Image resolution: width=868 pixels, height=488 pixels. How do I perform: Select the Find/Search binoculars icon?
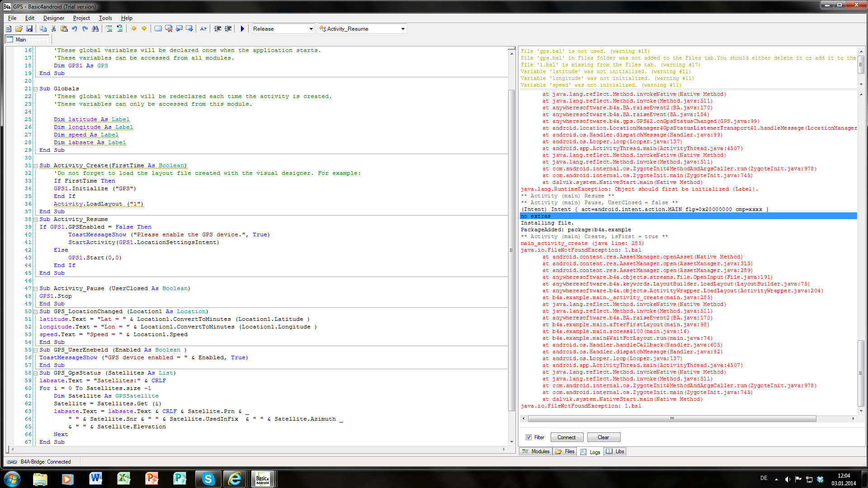[x=95, y=28]
